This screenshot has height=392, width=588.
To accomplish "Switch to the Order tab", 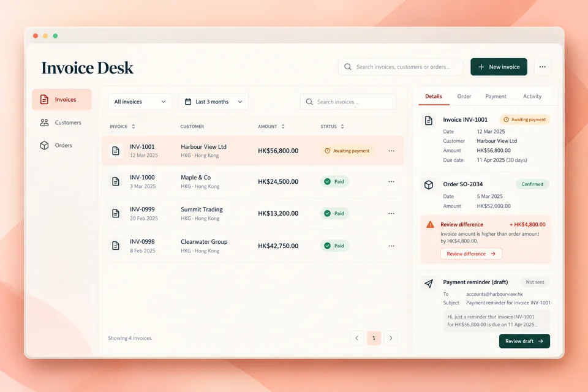I will (464, 96).
